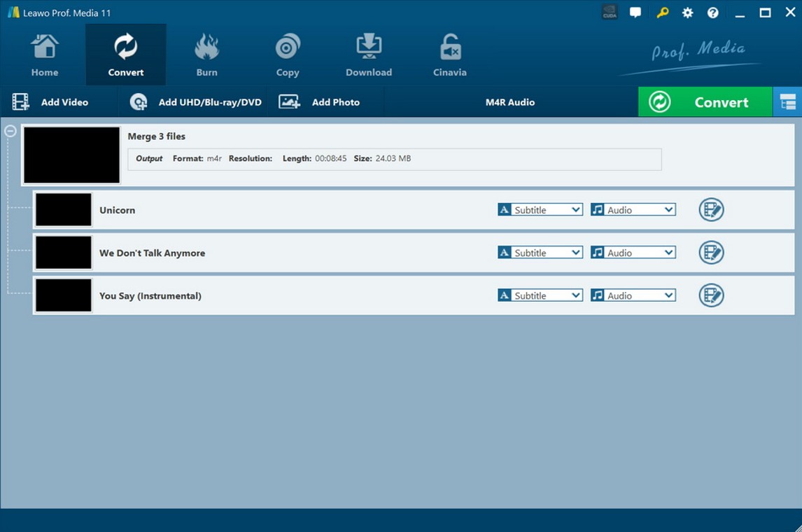
Task: Click the key registration icon
Action: [x=662, y=13]
